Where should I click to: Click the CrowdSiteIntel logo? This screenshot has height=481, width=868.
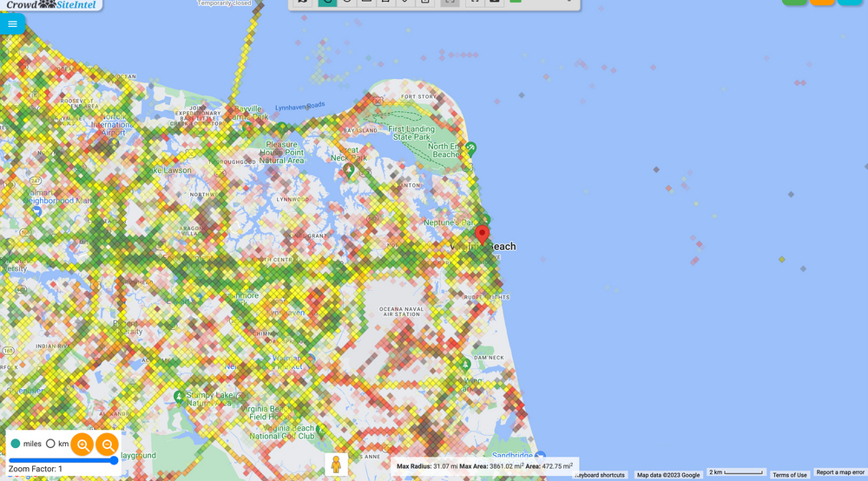pos(51,5)
